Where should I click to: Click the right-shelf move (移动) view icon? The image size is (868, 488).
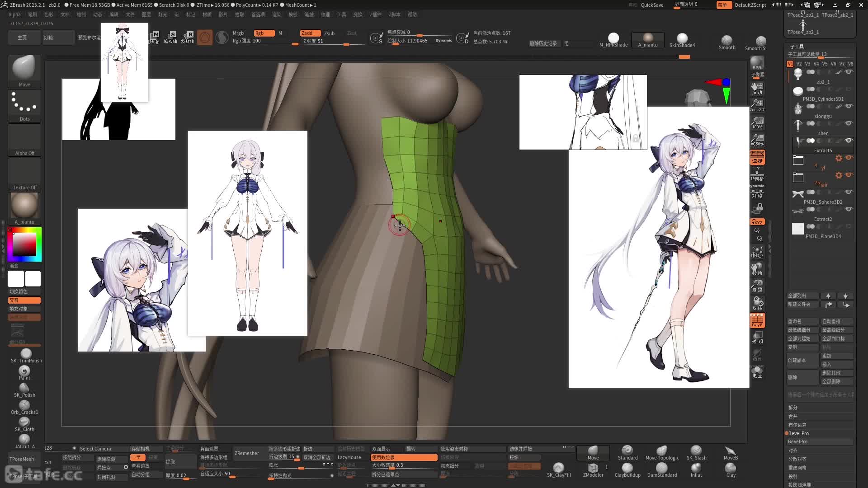coord(757,269)
